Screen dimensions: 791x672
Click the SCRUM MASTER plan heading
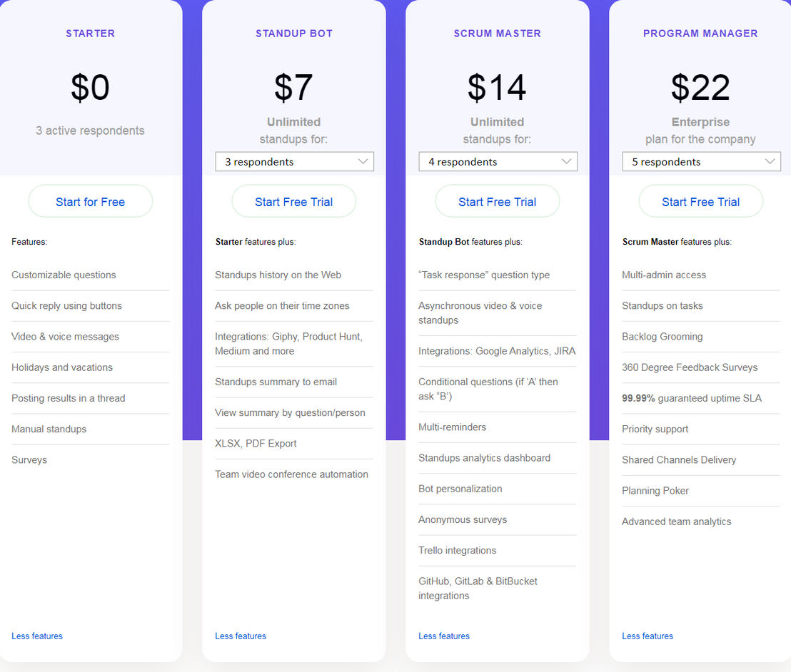tap(498, 34)
